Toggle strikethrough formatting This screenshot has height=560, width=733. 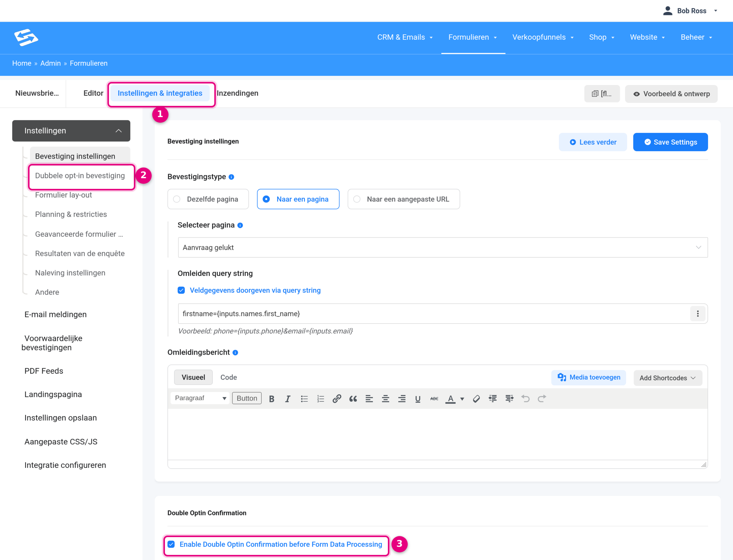434,399
